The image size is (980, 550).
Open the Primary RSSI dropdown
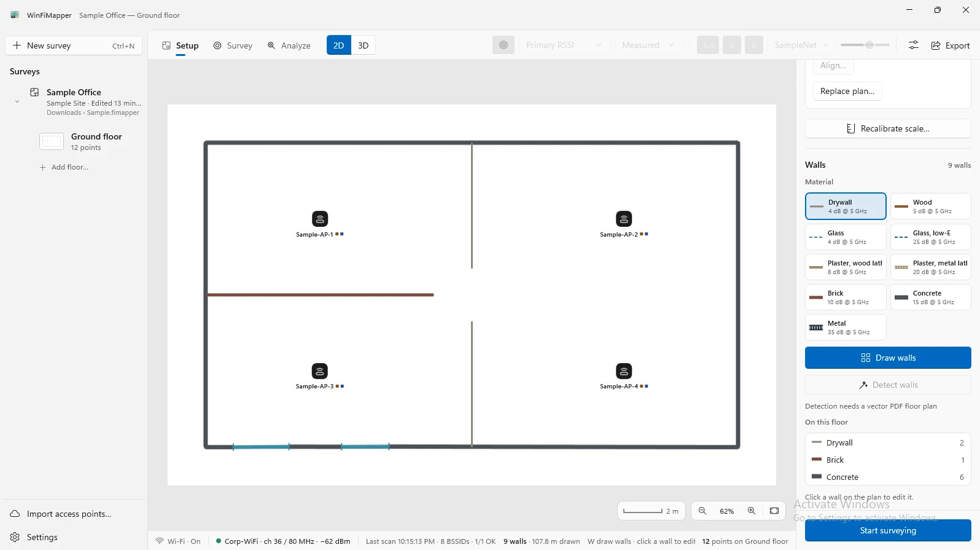(x=565, y=45)
